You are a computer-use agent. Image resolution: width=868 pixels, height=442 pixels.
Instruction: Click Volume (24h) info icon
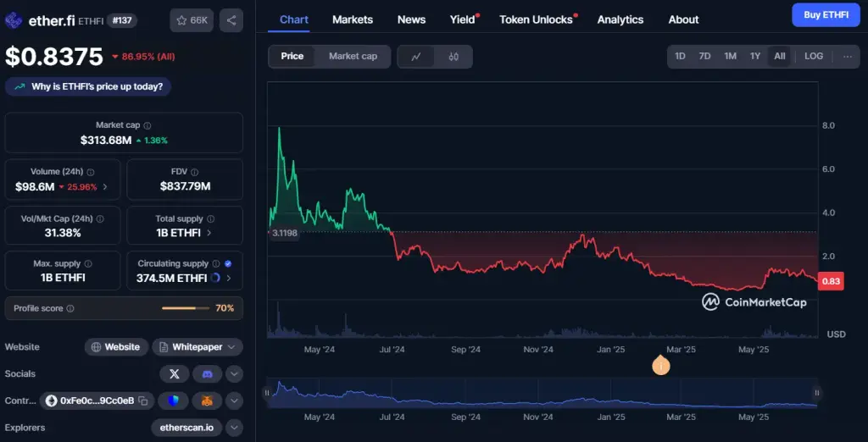click(x=91, y=172)
